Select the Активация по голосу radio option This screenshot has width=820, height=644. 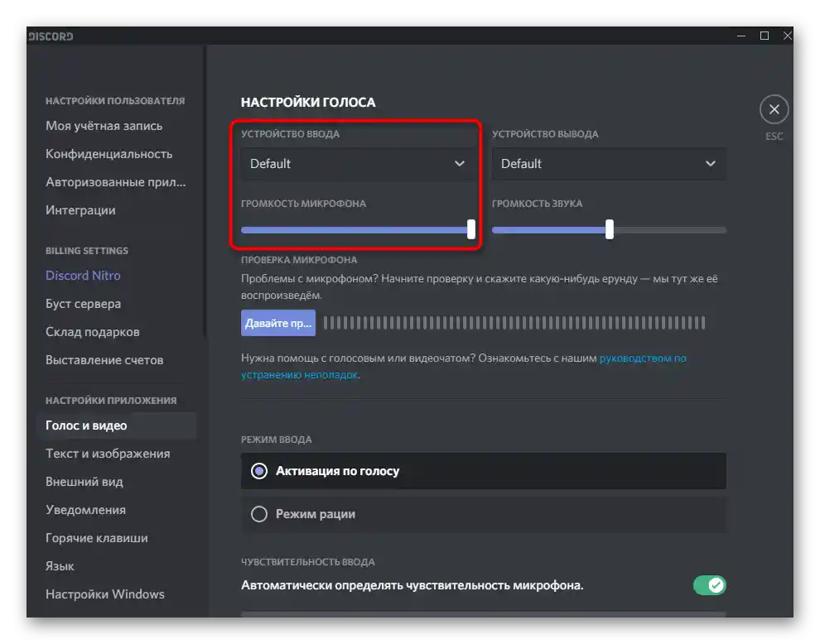pyautogui.click(x=483, y=471)
